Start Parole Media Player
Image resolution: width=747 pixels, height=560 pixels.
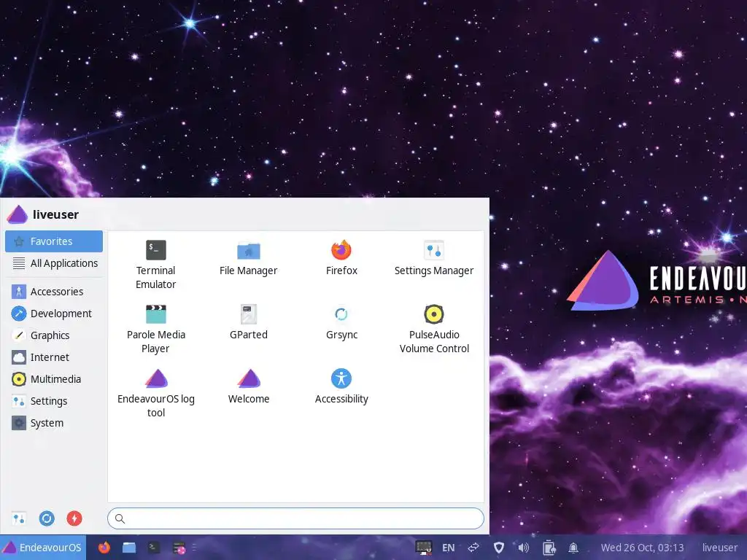tap(156, 329)
